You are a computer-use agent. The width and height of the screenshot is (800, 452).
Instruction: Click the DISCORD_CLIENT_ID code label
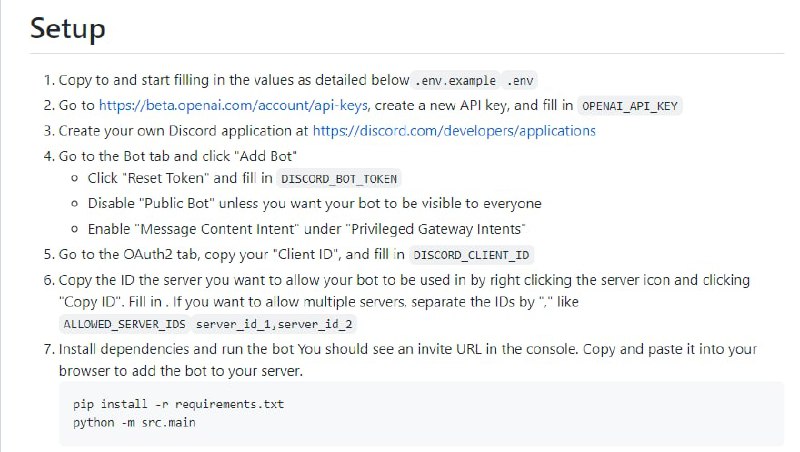click(x=473, y=254)
